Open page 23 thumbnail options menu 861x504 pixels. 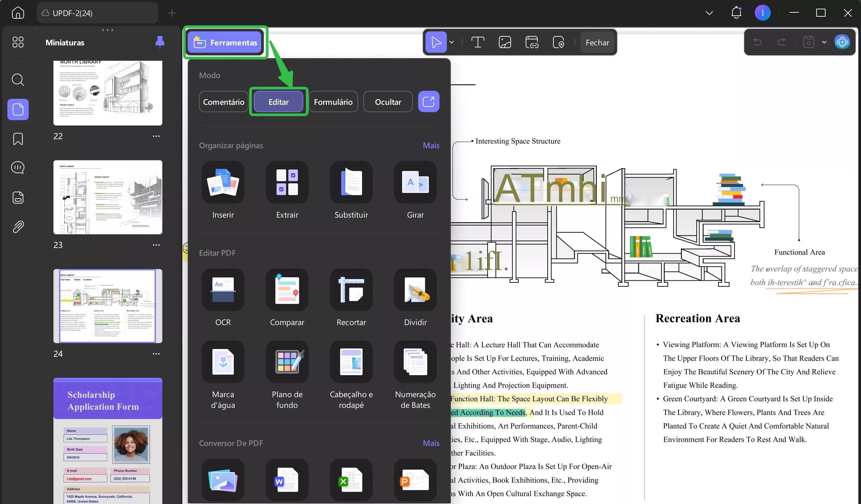point(156,245)
